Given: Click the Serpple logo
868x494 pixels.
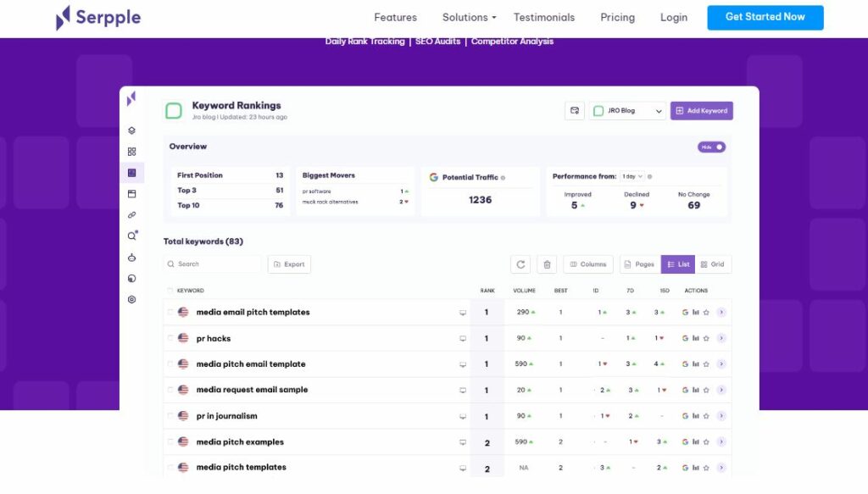Looking at the screenshot, I should point(98,18).
